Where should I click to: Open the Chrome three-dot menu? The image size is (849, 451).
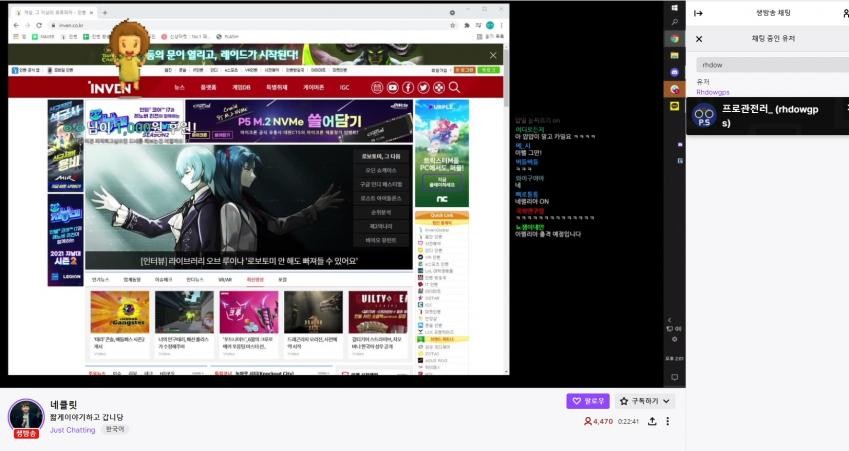click(502, 25)
